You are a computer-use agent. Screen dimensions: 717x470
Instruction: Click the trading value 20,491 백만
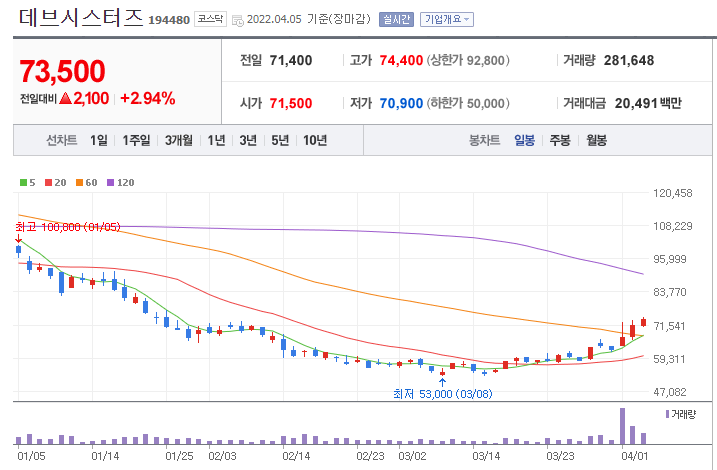click(x=648, y=103)
